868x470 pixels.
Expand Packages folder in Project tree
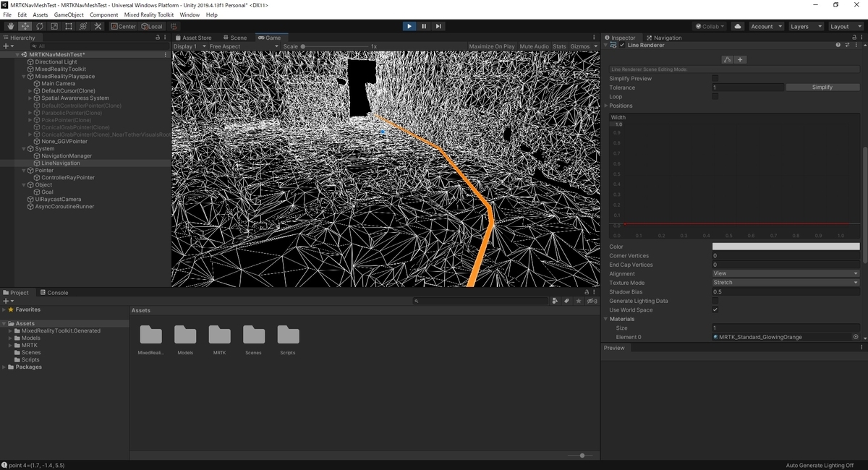coord(4,367)
